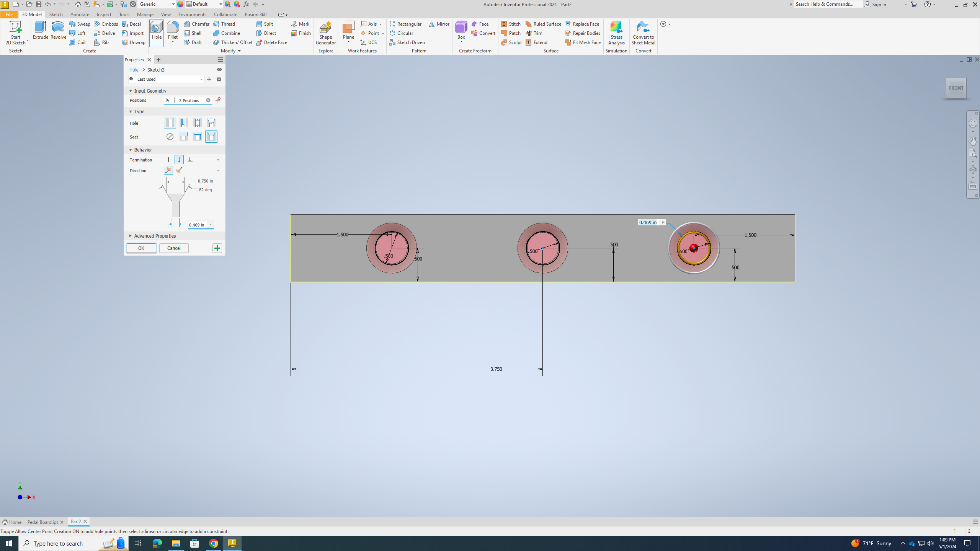The width and height of the screenshot is (980, 551).
Task: Click the Sweep tool icon
Action: coord(72,24)
